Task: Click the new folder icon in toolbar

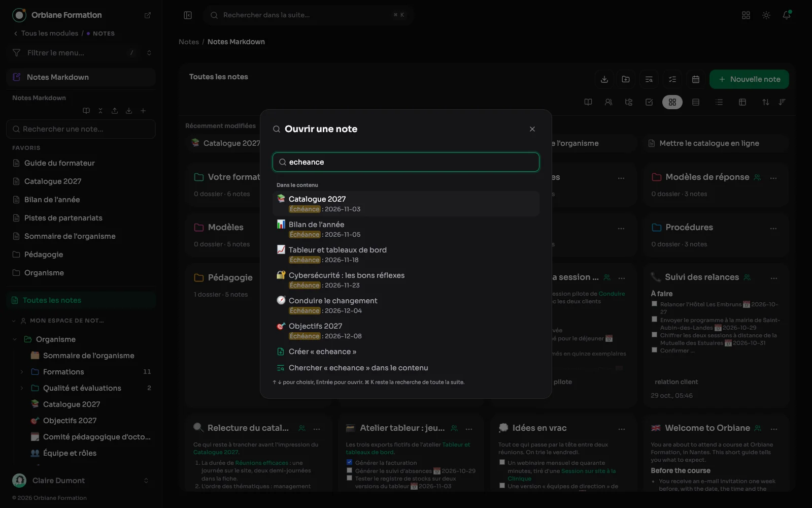Action: coord(626,79)
